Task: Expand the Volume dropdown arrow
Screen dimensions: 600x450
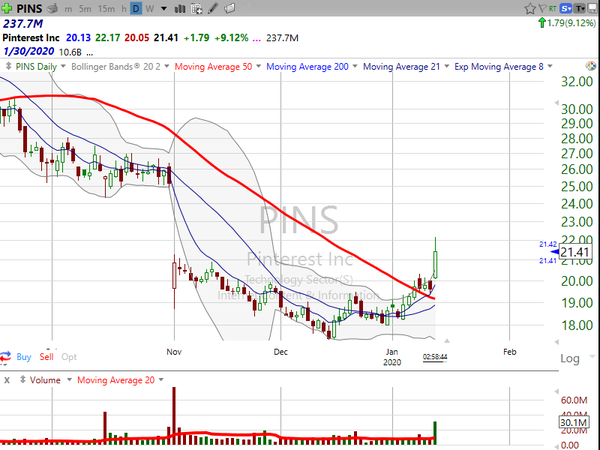Action: click(x=69, y=380)
